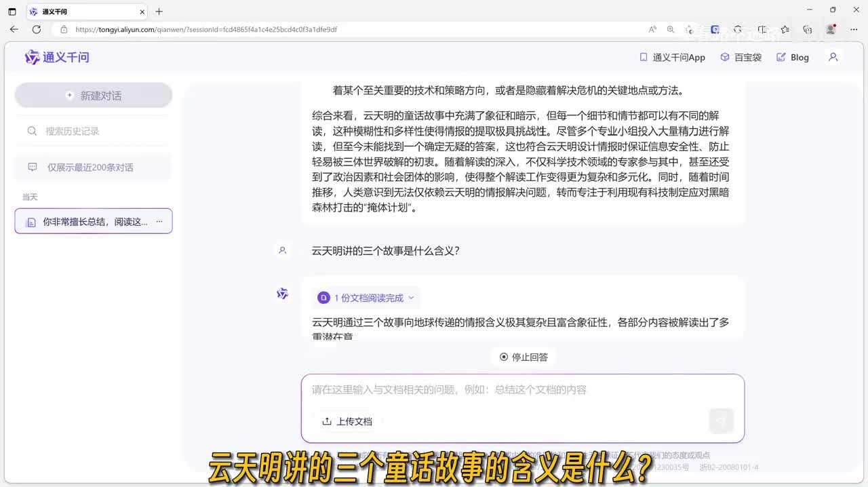868x487 pixels.
Task: Open the browser favorites star icon
Action: [x=785, y=30]
